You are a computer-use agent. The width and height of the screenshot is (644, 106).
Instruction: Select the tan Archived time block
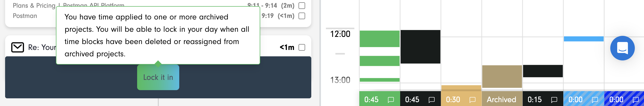point(502,77)
